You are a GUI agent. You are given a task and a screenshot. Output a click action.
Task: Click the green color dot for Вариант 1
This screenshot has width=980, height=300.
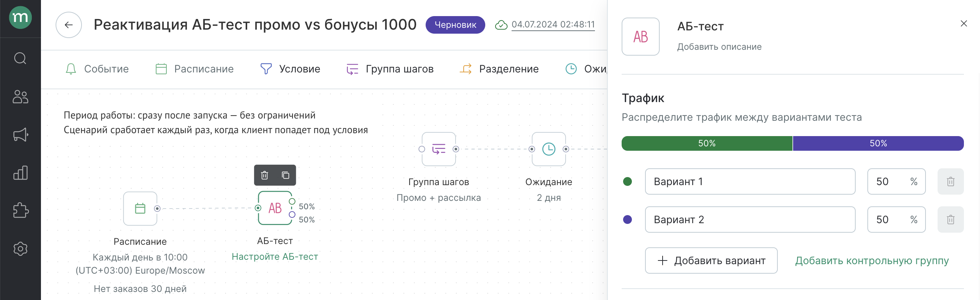(627, 181)
